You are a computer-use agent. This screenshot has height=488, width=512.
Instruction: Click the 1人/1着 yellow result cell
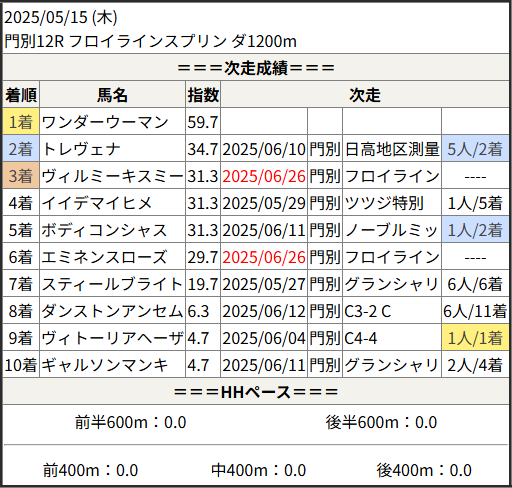coord(475,338)
